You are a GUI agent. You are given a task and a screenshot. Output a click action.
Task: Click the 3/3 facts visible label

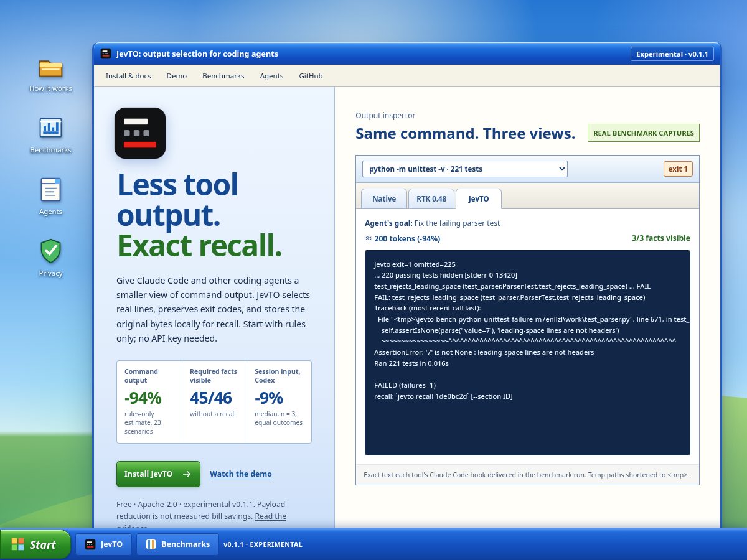coord(661,238)
